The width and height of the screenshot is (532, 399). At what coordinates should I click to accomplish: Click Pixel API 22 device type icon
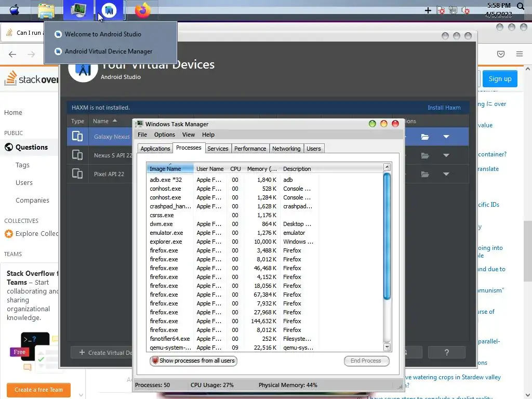(x=77, y=174)
